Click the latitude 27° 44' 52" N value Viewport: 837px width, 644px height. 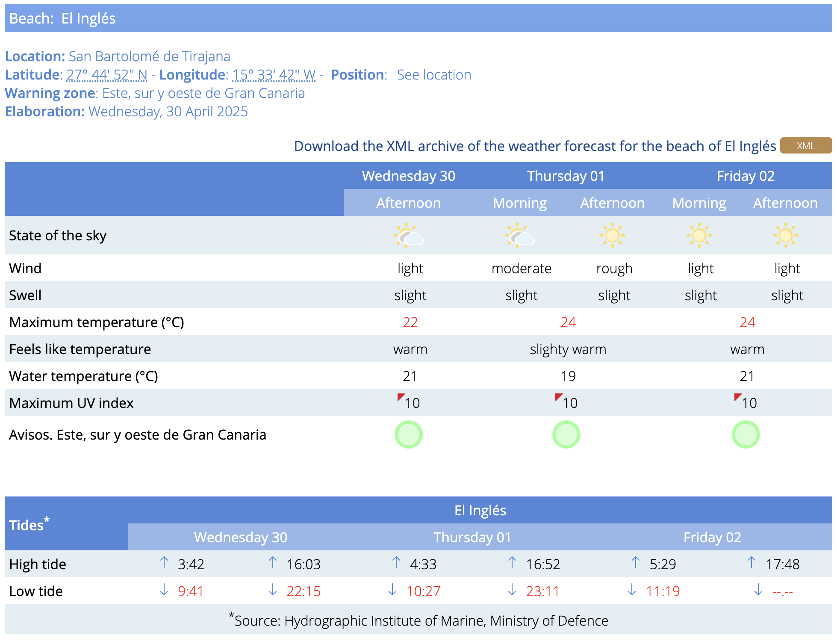tap(107, 75)
